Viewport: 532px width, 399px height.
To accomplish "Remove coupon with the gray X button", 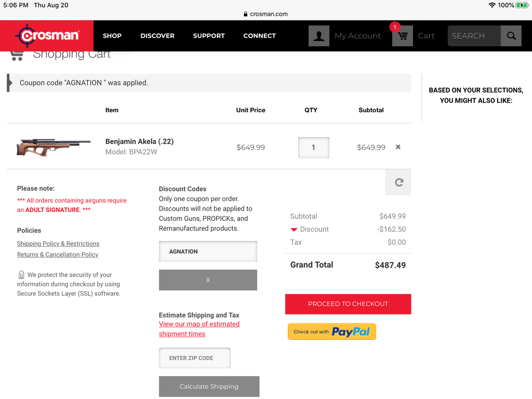I will (x=208, y=280).
